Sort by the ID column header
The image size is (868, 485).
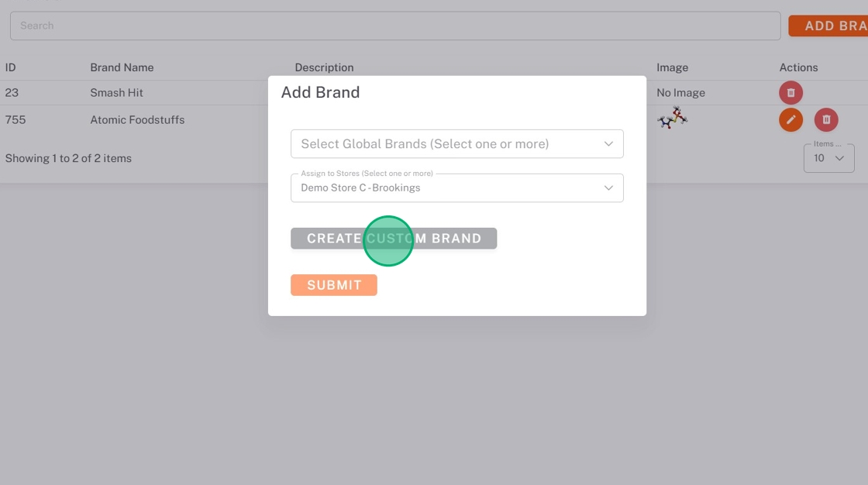[11, 67]
